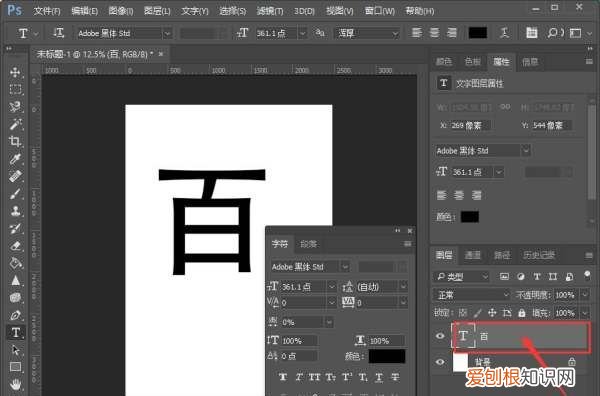
Task: Click 颜色 swatch in Character panel
Action: point(387,356)
